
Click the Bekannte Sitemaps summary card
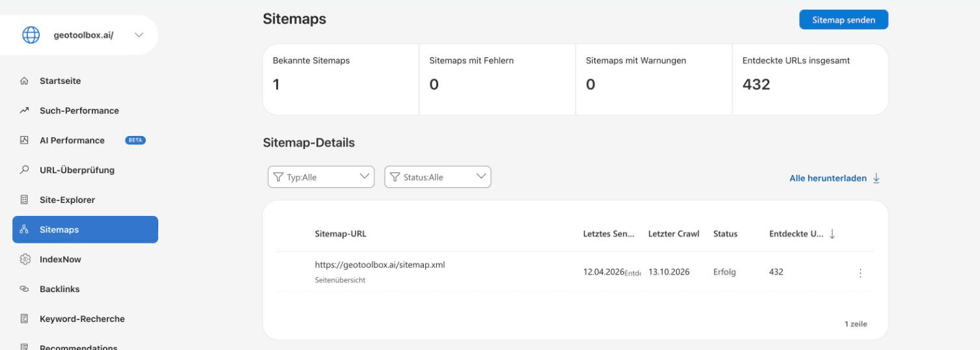pos(341,79)
